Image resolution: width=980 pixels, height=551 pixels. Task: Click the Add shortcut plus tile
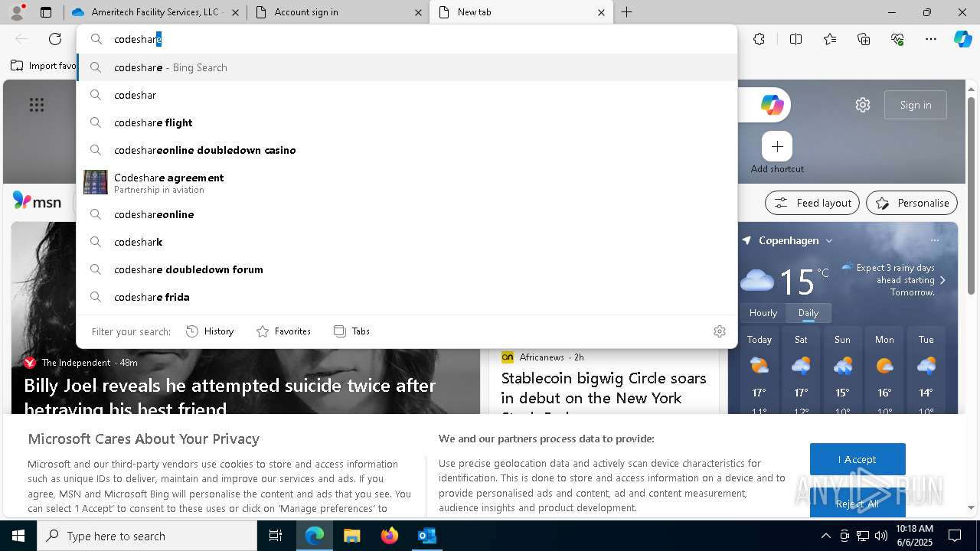click(777, 146)
